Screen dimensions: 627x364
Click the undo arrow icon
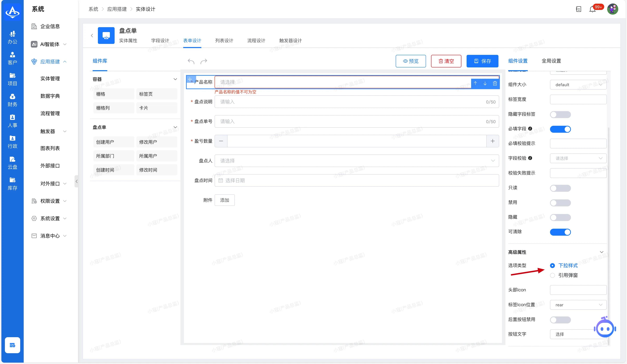191,61
